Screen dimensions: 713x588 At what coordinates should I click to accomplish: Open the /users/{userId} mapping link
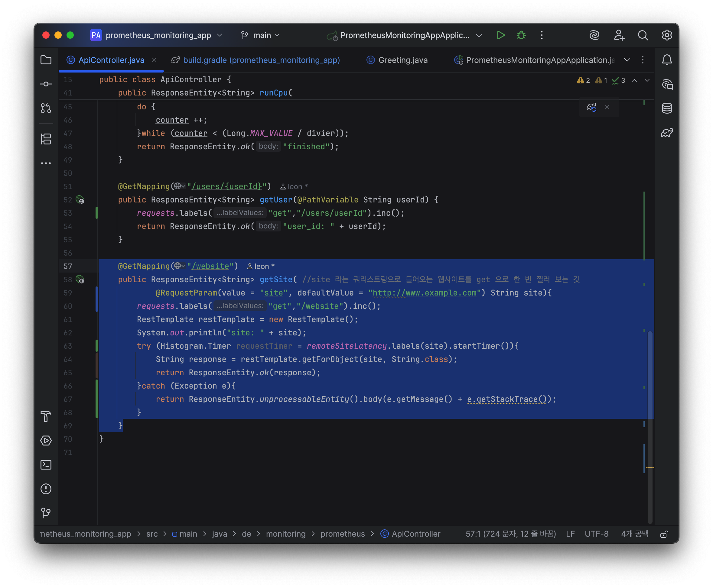coord(227,186)
